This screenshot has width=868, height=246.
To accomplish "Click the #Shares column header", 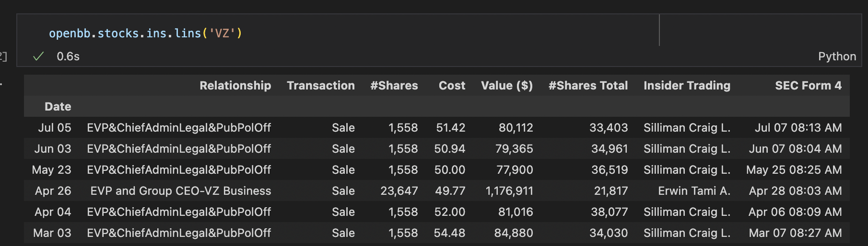I will click(x=394, y=86).
